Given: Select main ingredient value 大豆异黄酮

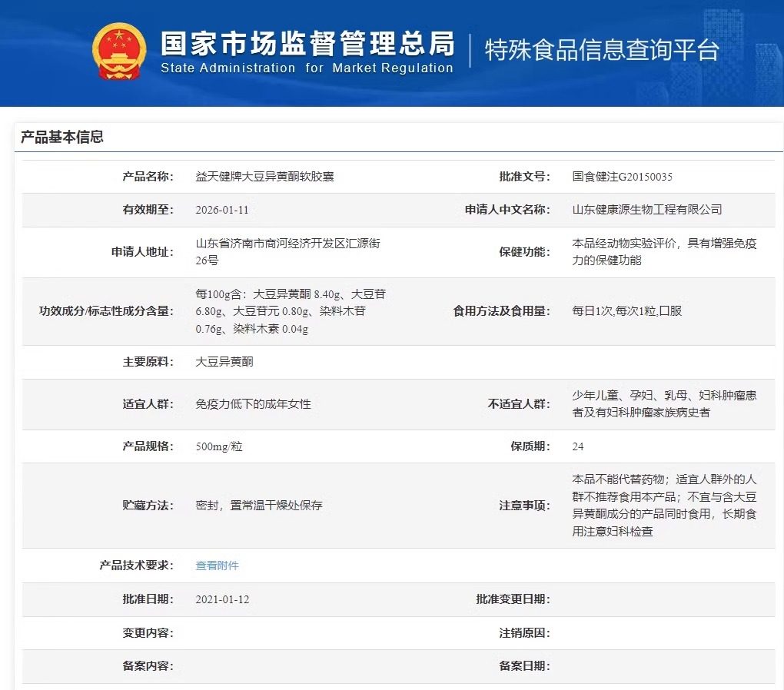Looking at the screenshot, I should click(x=224, y=361).
